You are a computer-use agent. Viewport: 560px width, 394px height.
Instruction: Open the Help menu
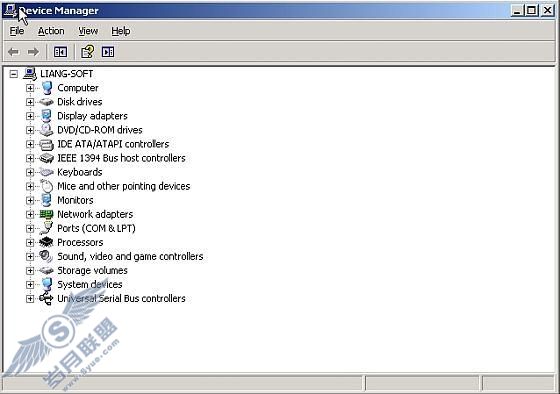tap(121, 31)
